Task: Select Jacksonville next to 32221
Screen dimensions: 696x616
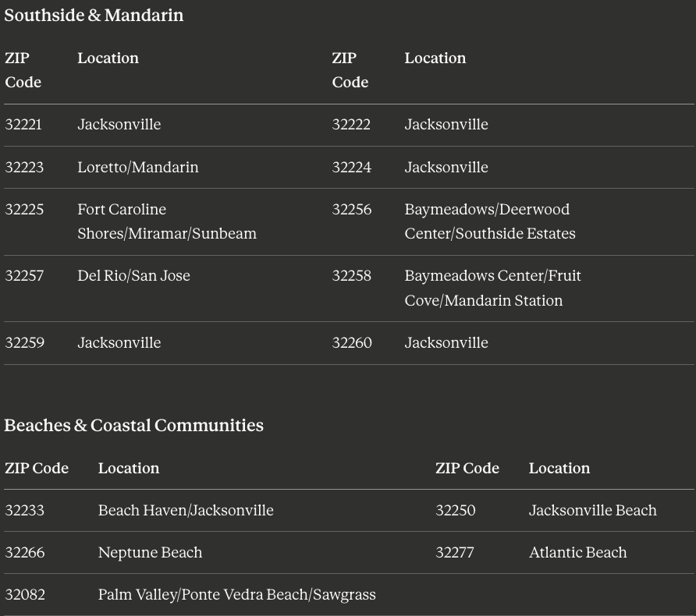Action: tap(119, 125)
